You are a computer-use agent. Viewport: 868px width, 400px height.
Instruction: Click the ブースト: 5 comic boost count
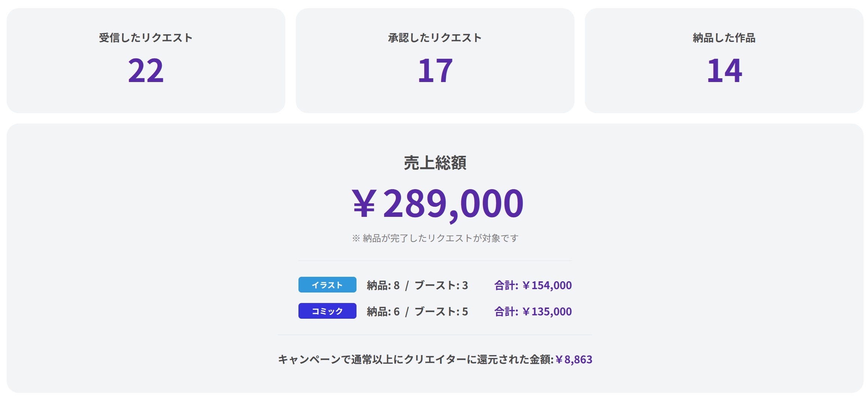point(441,312)
